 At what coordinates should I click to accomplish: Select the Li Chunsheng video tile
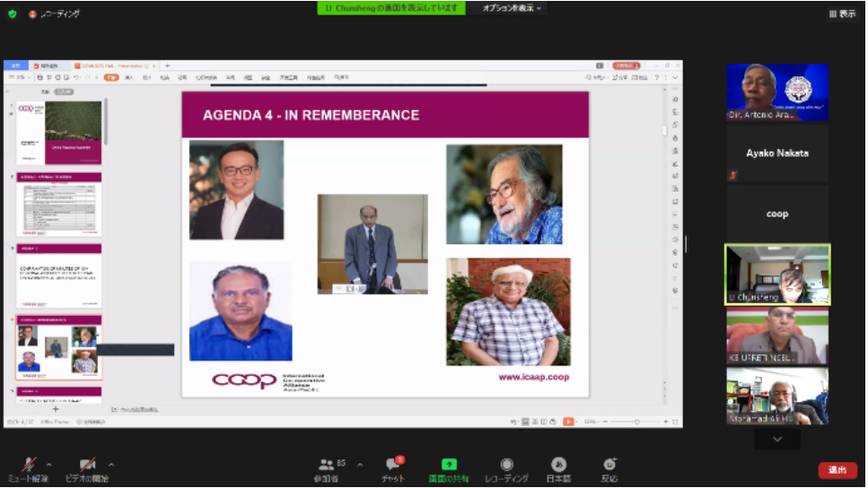coord(777,274)
